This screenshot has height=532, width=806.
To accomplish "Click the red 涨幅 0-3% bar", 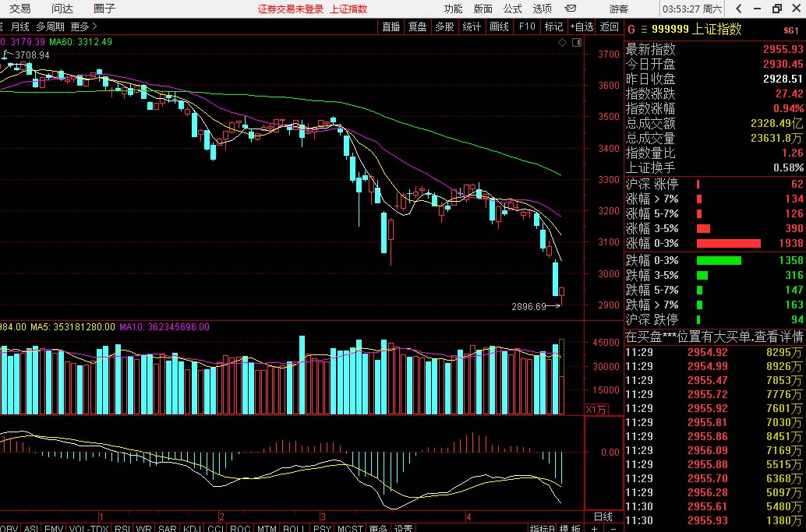I will coord(728,243).
